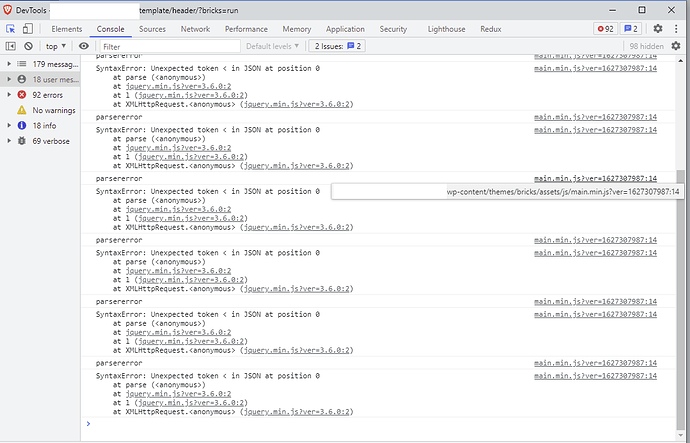Open the DevTools three-dot menu
Screen dimensions: 690x443
tap(676, 29)
